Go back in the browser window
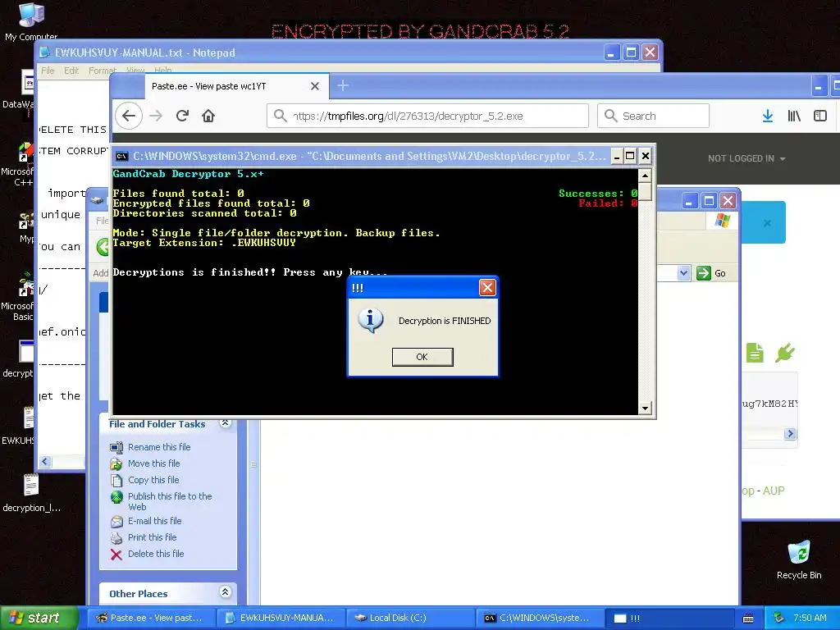Viewport: 840px width, 630px height. tap(129, 116)
